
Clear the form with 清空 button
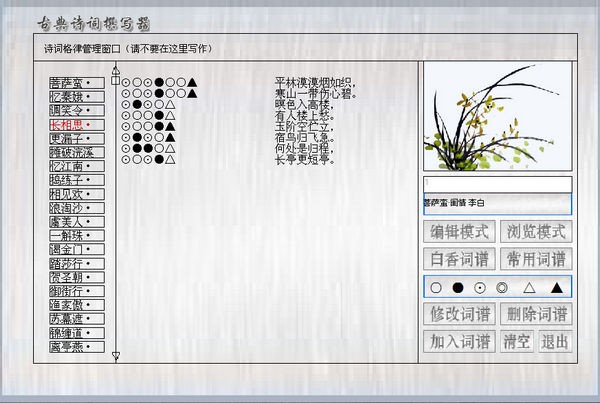(516, 341)
